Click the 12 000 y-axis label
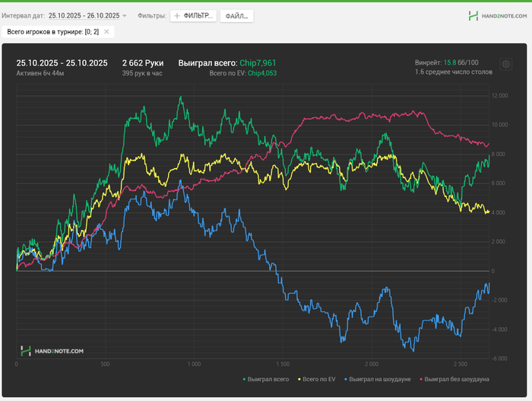 click(499, 95)
